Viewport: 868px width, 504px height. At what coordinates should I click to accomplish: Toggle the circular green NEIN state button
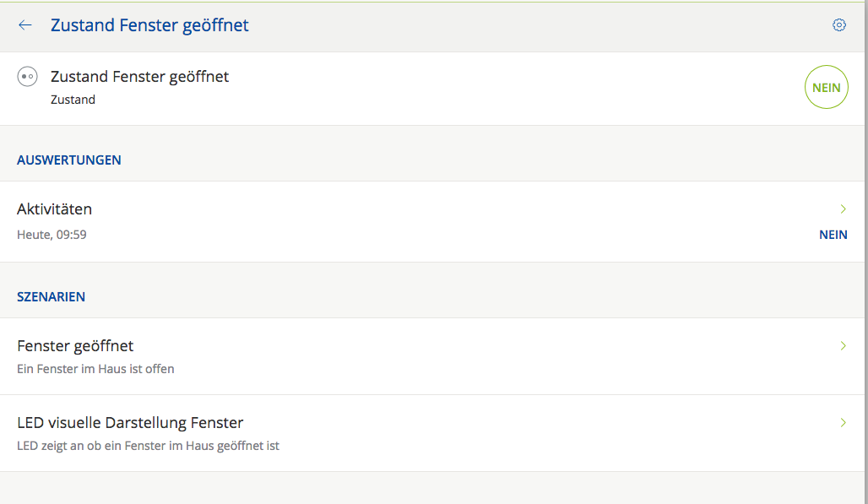826,87
